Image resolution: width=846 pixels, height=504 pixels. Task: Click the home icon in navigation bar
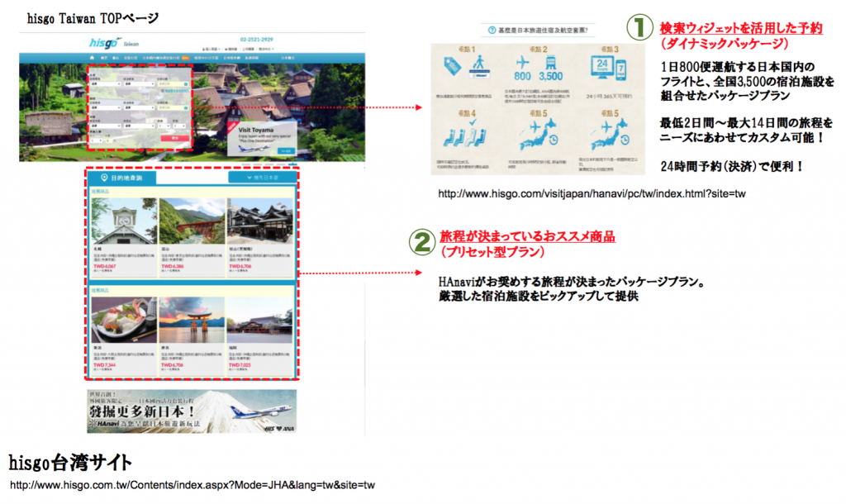[x=93, y=58]
